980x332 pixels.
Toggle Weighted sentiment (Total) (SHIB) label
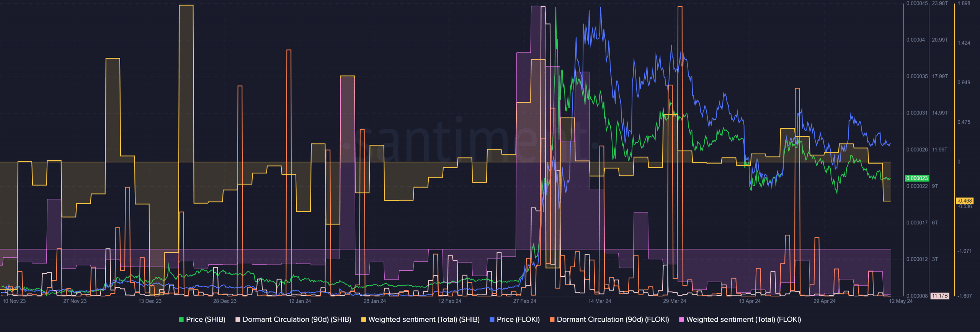click(x=424, y=319)
